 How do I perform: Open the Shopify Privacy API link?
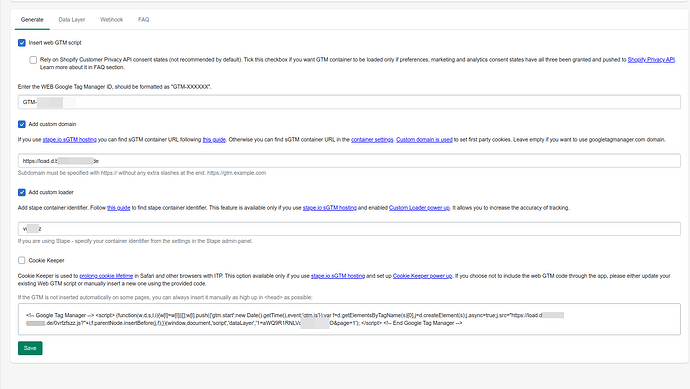point(651,60)
